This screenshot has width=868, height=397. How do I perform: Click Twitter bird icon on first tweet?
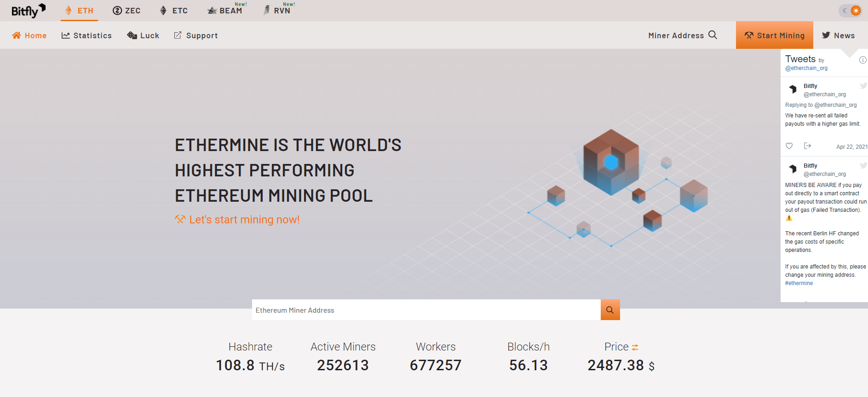pos(863,86)
